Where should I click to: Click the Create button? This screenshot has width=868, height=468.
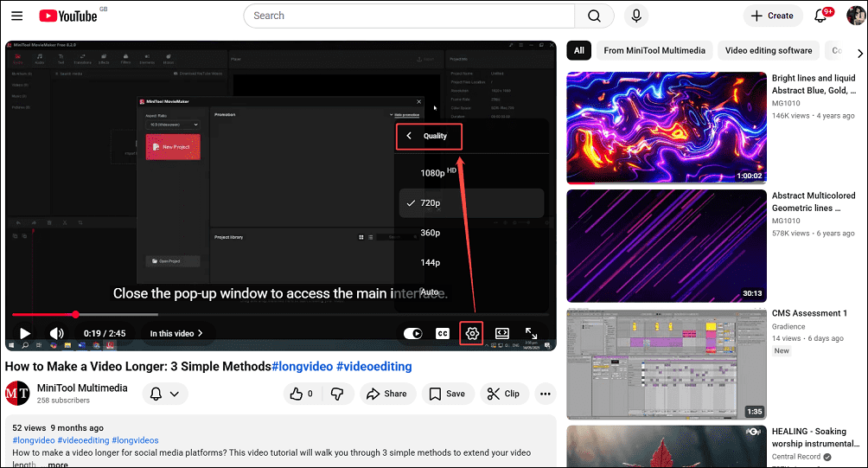point(772,16)
